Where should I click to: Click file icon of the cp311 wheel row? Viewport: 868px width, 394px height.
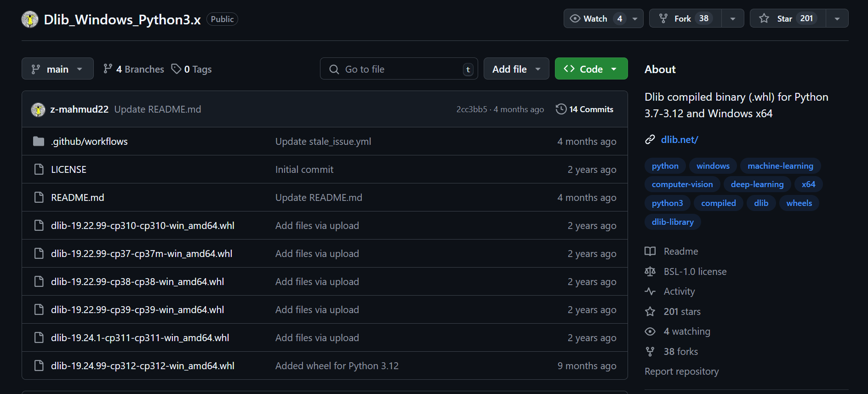pyautogui.click(x=39, y=337)
